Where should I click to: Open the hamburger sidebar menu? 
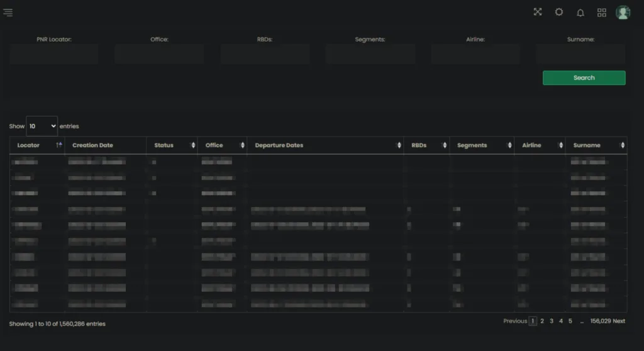(8, 13)
